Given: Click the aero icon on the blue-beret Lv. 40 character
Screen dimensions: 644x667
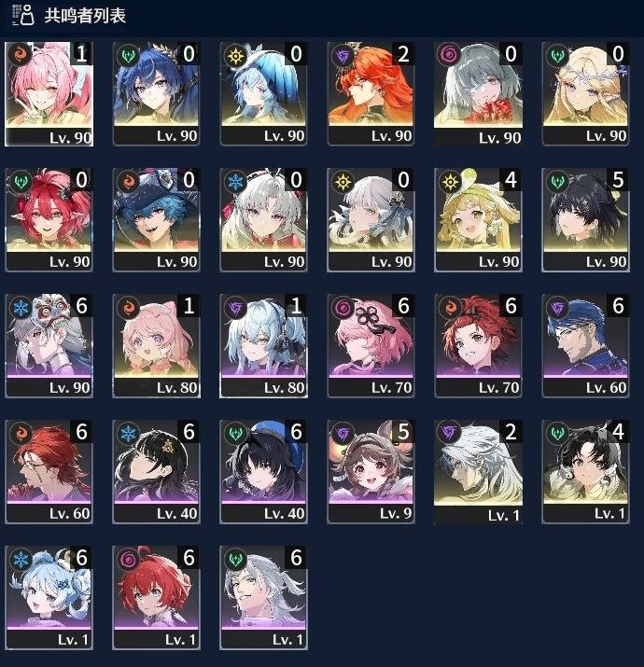Looking at the screenshot, I should pos(235,433).
